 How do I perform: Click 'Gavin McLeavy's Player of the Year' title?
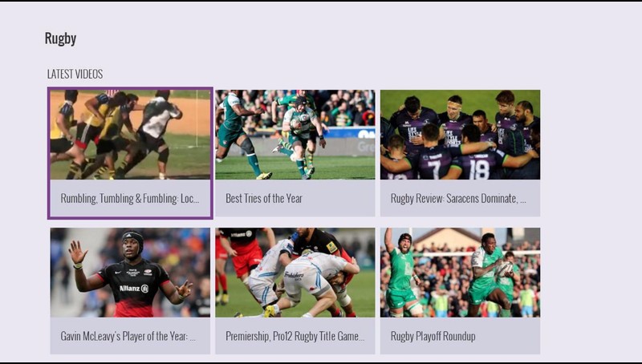pyautogui.click(x=128, y=337)
